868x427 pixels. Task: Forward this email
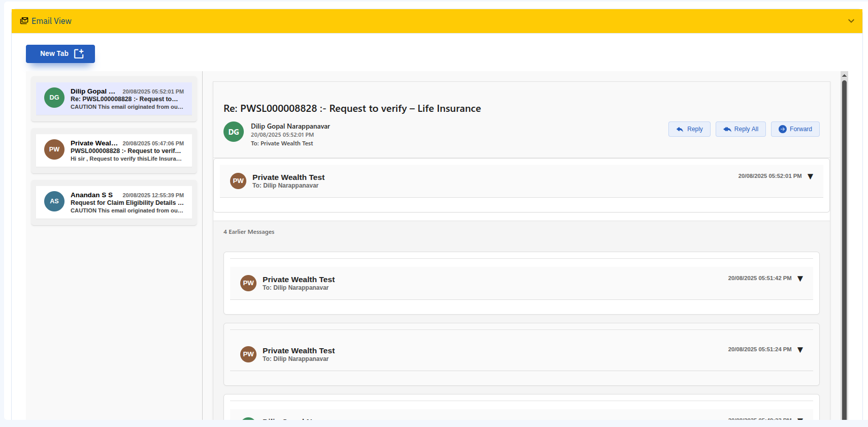[x=795, y=129]
